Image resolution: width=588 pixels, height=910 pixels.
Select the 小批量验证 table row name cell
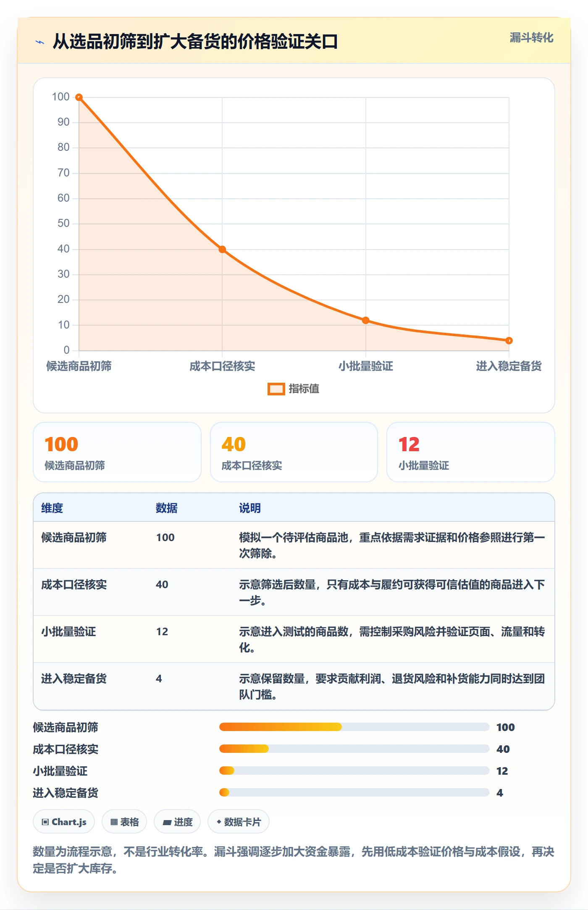tap(68, 632)
